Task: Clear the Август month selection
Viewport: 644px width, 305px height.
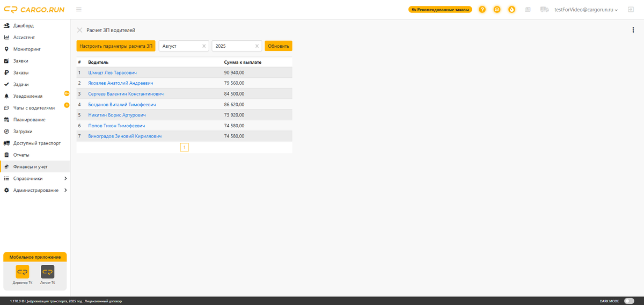Action: [204, 46]
